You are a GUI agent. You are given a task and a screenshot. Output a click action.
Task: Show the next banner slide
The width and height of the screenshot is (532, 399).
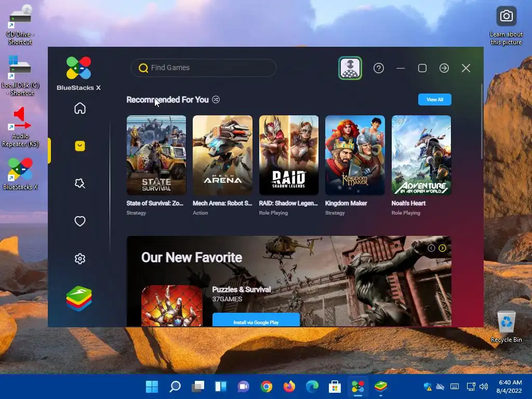(x=442, y=248)
